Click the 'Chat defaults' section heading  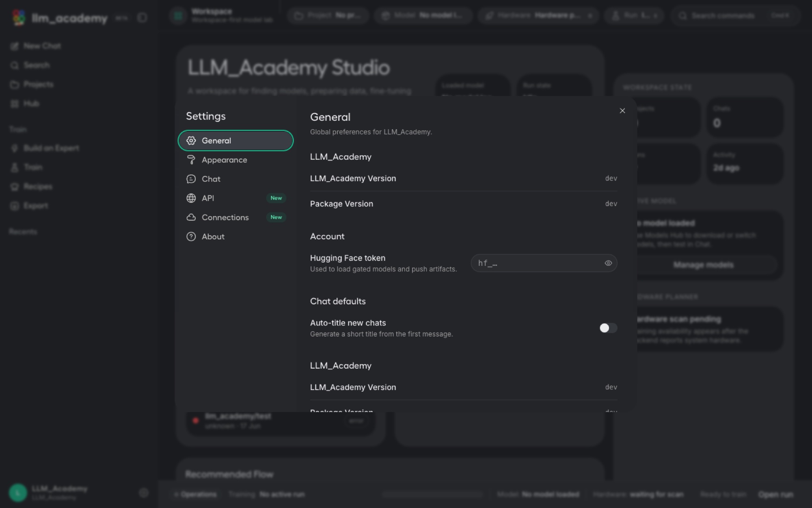338,302
